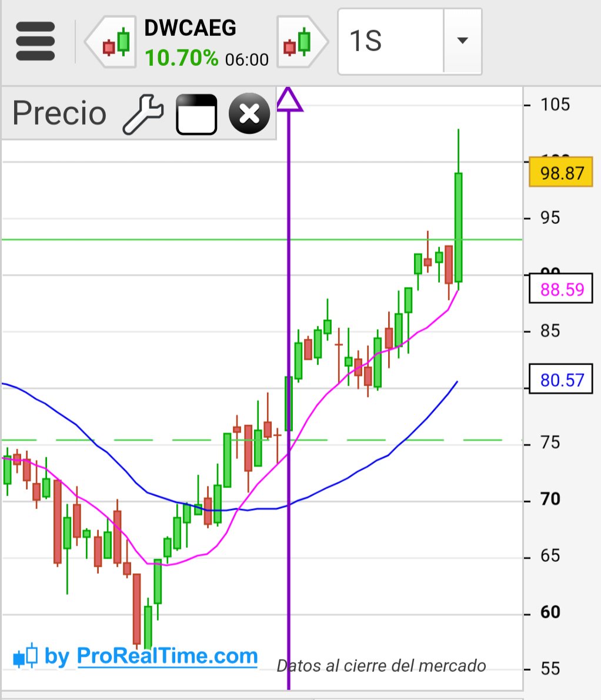This screenshot has height=700, width=601.
Task: Open the hamburger main menu
Action: tap(35, 41)
